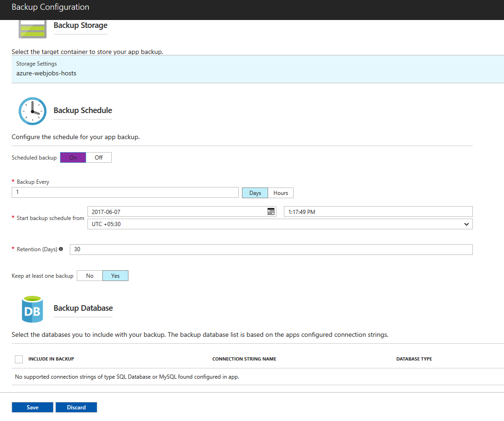Select Days as backup interval
Image resolution: width=504 pixels, height=421 pixels.
(255, 193)
